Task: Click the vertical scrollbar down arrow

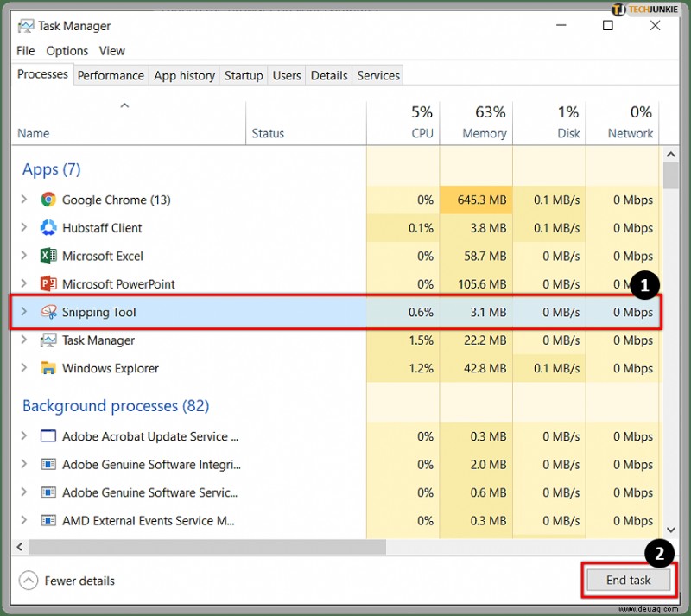Action: [671, 530]
